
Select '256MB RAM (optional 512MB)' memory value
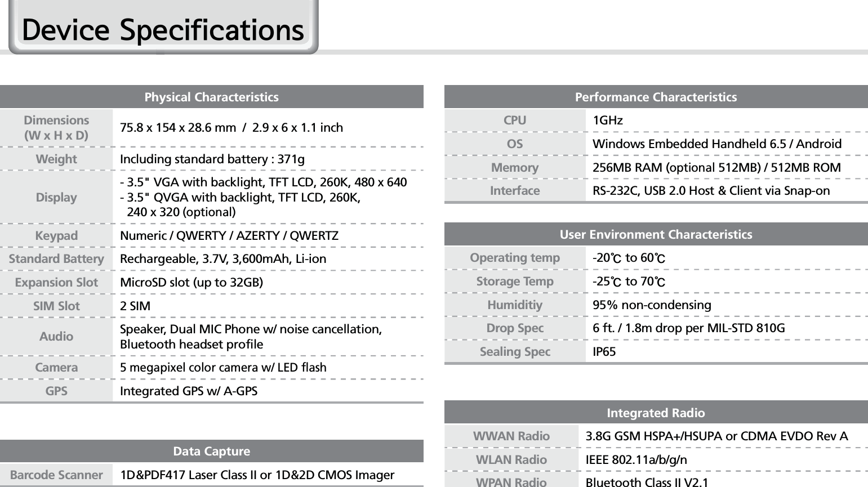tap(717, 168)
